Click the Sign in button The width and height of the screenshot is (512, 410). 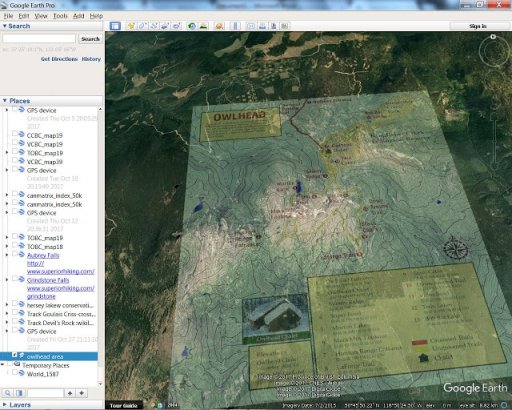click(478, 26)
